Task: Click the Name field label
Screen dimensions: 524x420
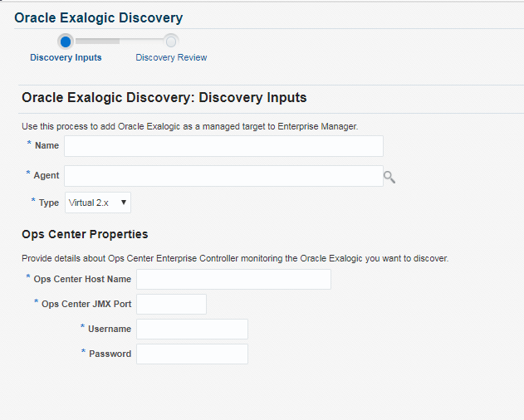Action: [x=47, y=145]
